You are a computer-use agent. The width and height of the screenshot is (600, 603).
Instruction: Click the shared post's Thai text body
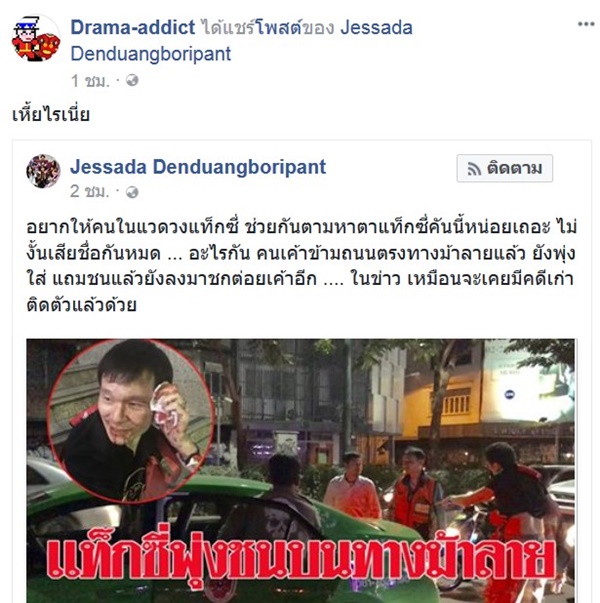point(302,266)
